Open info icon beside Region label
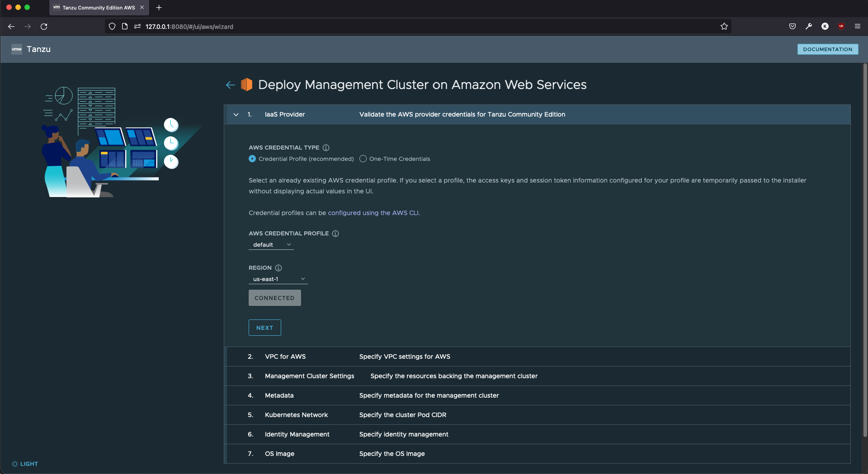 click(x=278, y=268)
